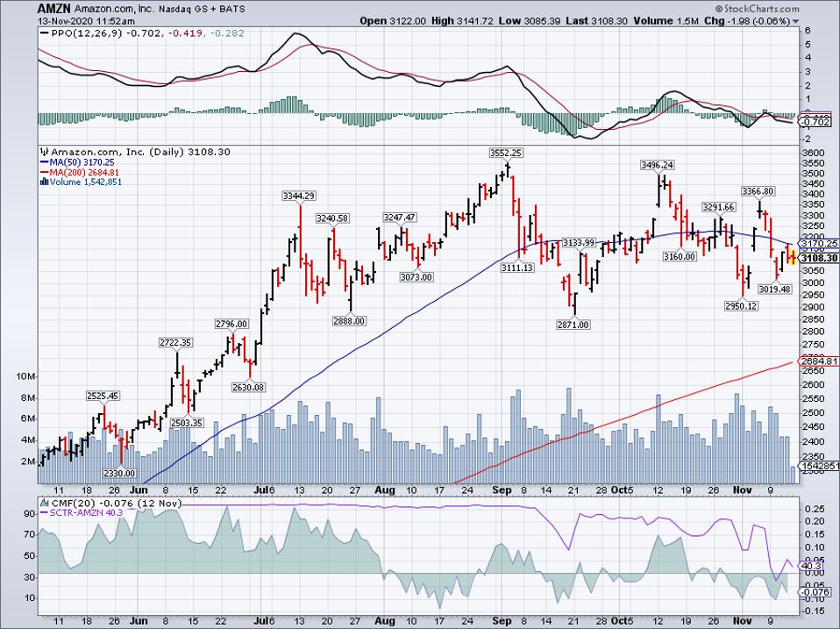Select the 2630.08 low price annotation
This screenshot has width=840, height=629.
point(248,388)
